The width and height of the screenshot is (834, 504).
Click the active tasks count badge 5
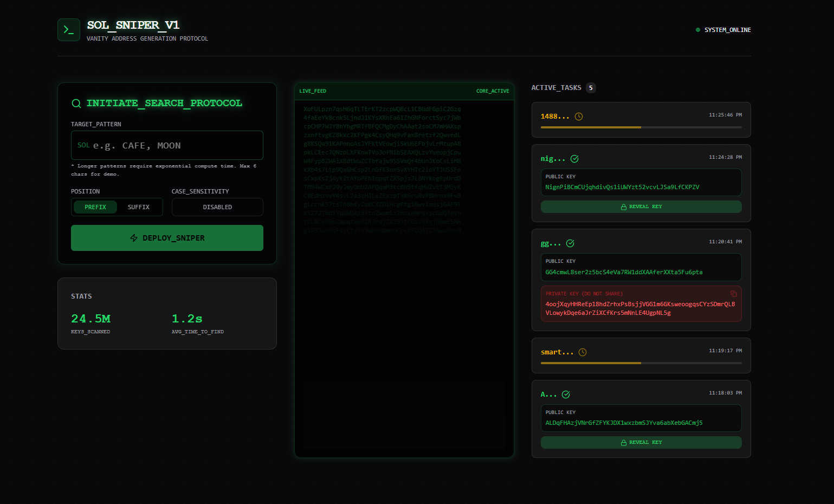(x=591, y=88)
